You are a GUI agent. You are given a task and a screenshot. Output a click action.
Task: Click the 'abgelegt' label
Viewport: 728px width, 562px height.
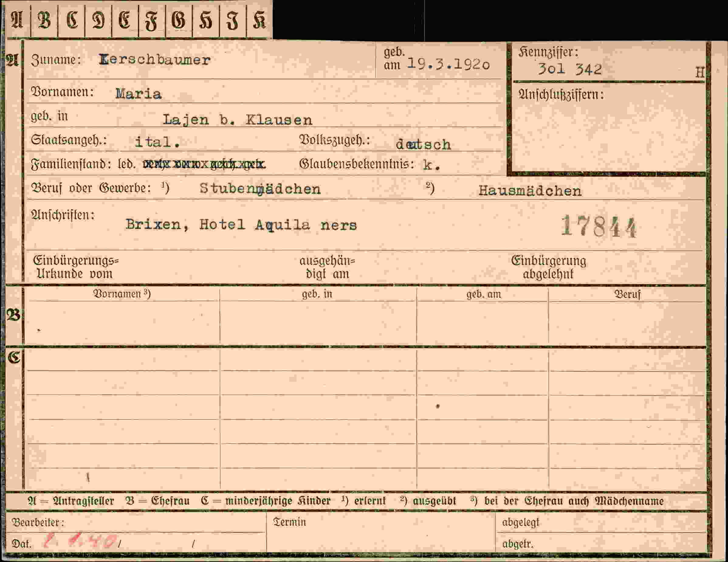pyautogui.click(x=520, y=522)
